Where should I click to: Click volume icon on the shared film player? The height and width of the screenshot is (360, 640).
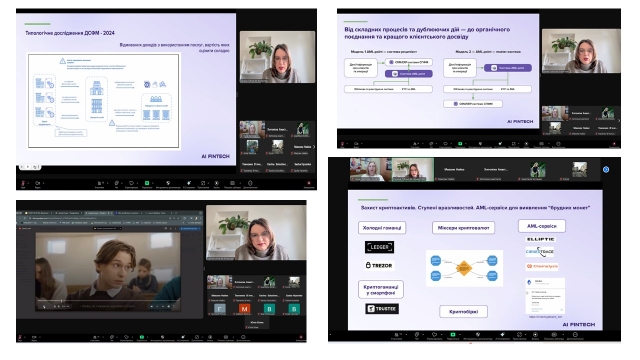(x=151, y=306)
